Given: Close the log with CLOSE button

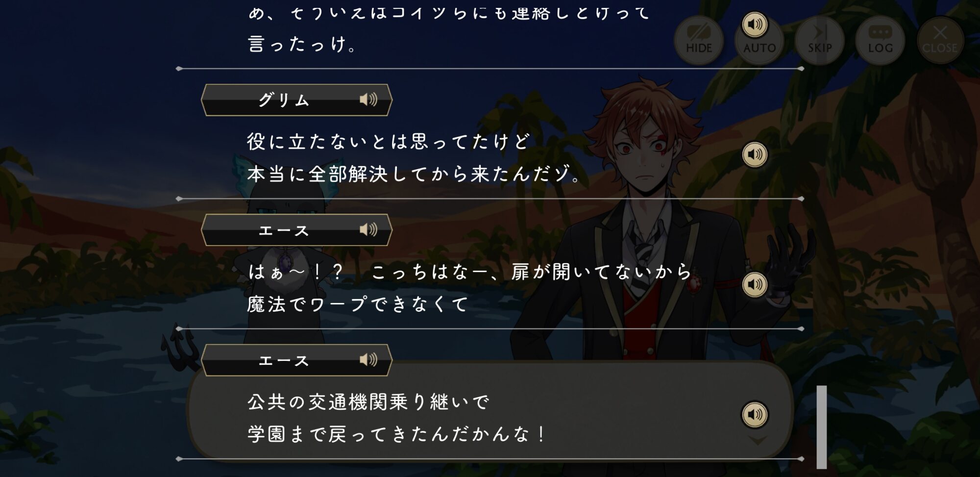Looking at the screenshot, I should pos(940,40).
